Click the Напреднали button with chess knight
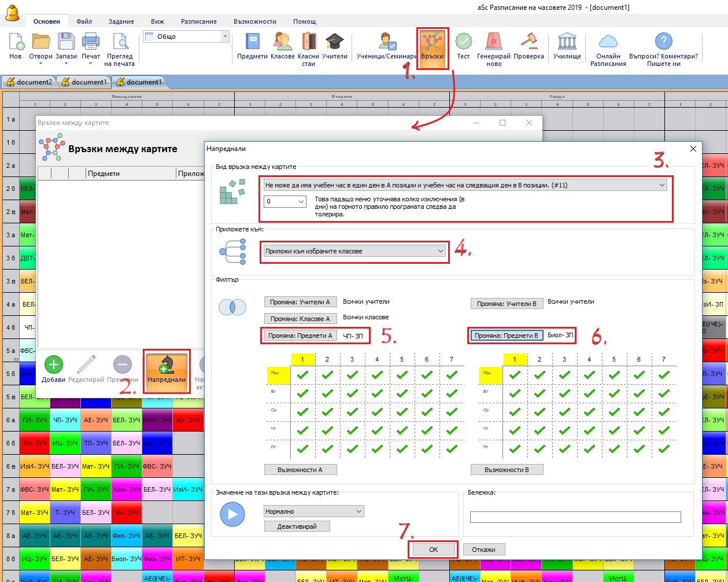 pos(167,370)
